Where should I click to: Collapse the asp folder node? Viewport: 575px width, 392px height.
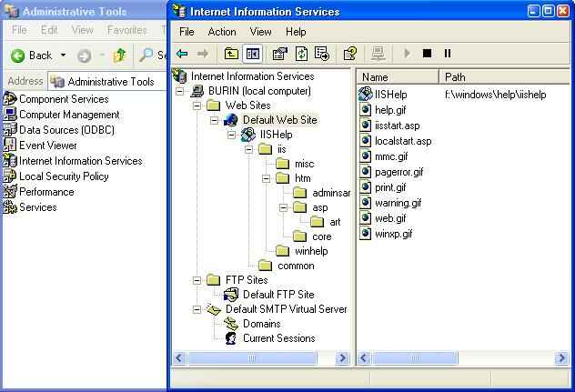(283, 208)
